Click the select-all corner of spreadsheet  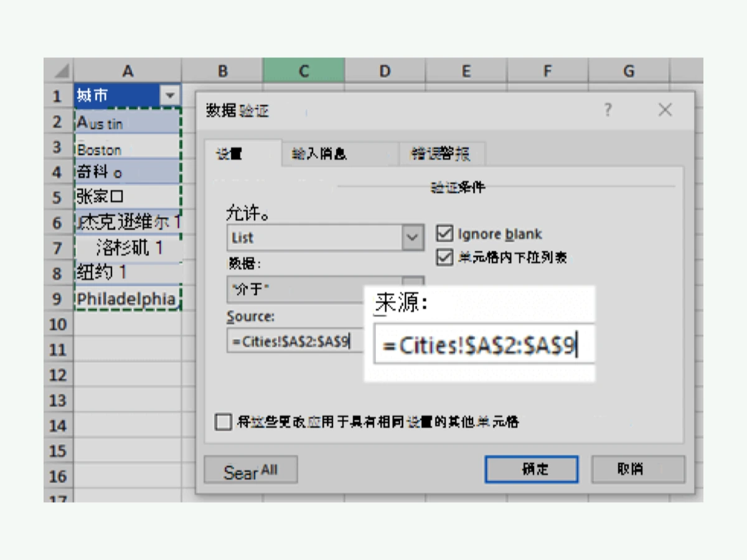(59, 70)
